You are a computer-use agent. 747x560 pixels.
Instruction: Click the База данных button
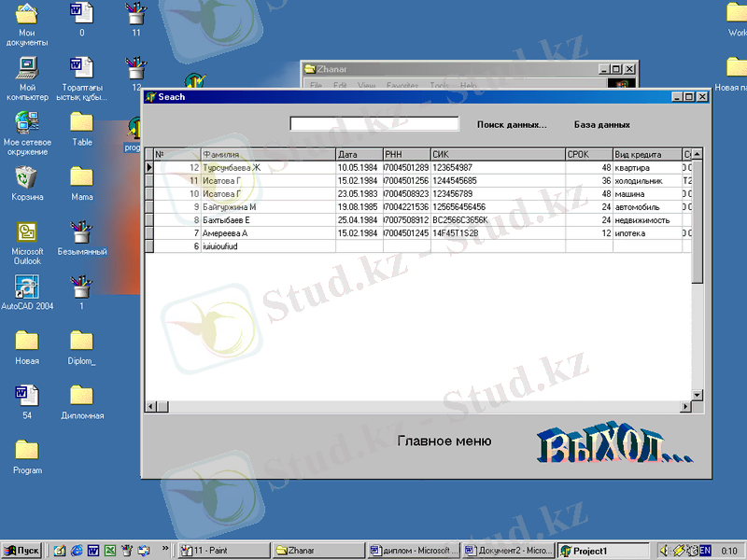601,125
